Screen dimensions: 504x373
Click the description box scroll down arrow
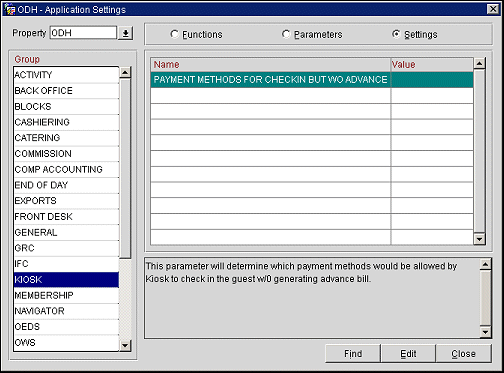pyautogui.click(x=485, y=332)
